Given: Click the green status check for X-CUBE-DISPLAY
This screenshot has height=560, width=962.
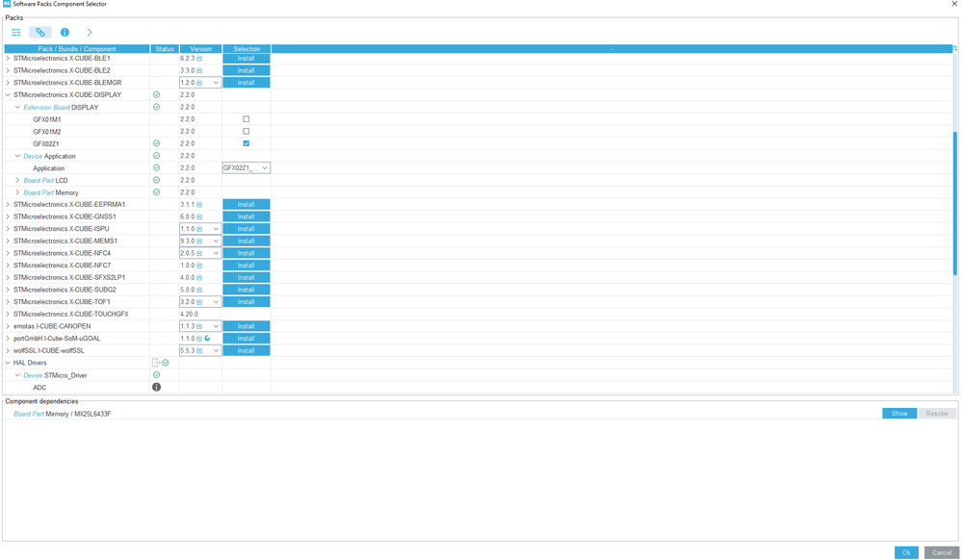Looking at the screenshot, I should tap(156, 95).
